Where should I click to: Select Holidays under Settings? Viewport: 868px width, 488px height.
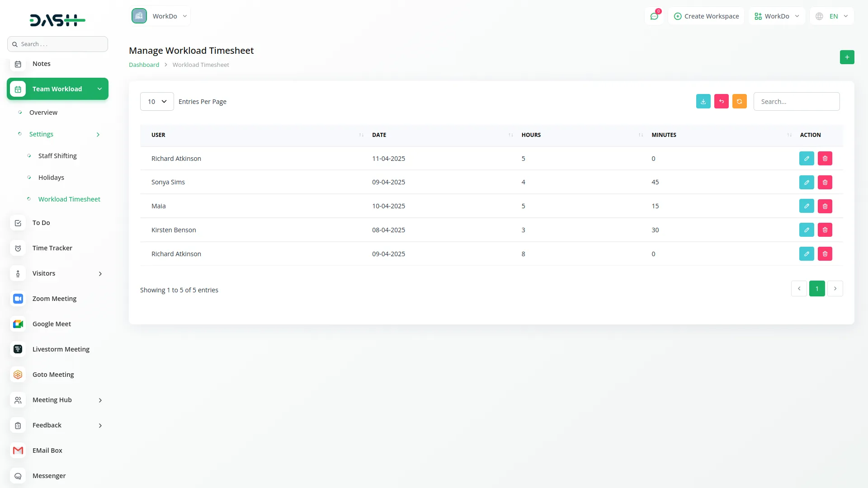[52, 177]
